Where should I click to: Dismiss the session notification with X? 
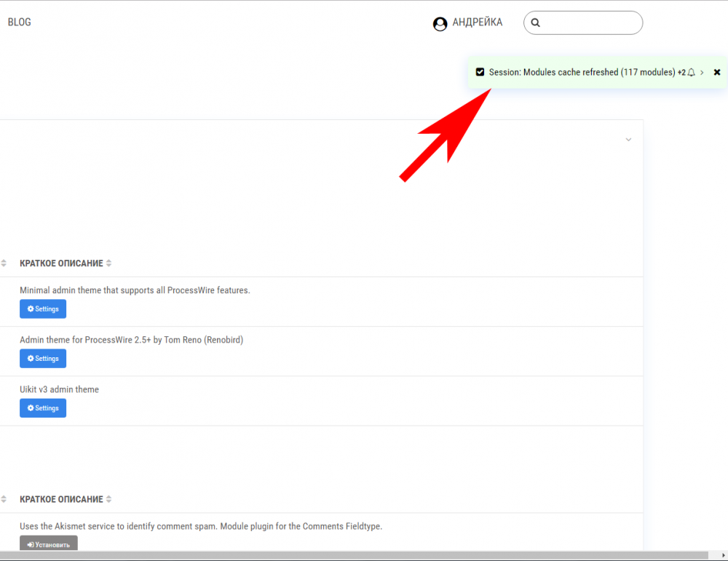(717, 73)
